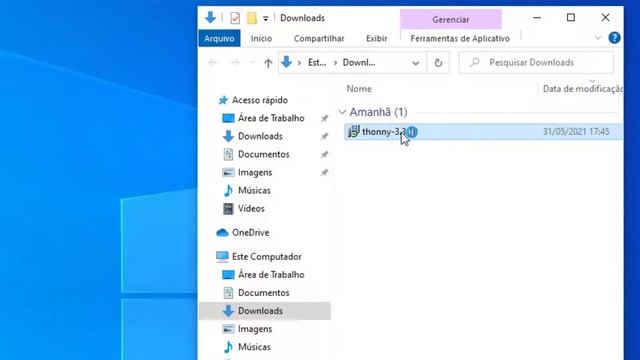The height and width of the screenshot is (360, 640).
Task: Open Ferramentas de Aplicativo tab
Action: pos(460,38)
